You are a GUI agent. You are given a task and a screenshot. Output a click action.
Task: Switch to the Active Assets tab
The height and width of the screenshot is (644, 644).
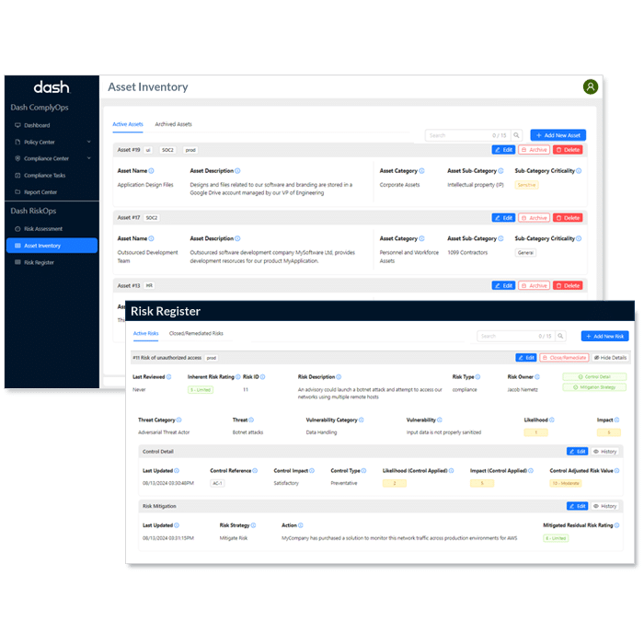(128, 124)
